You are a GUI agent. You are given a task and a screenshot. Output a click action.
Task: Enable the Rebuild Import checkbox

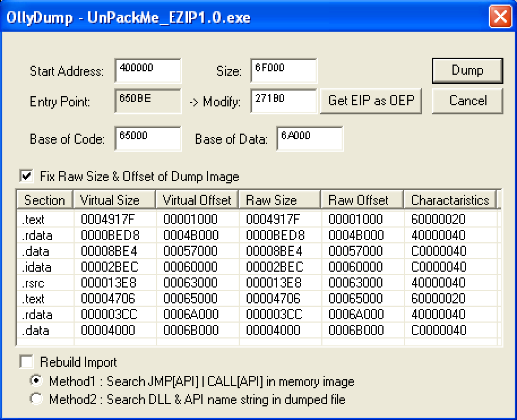27,362
